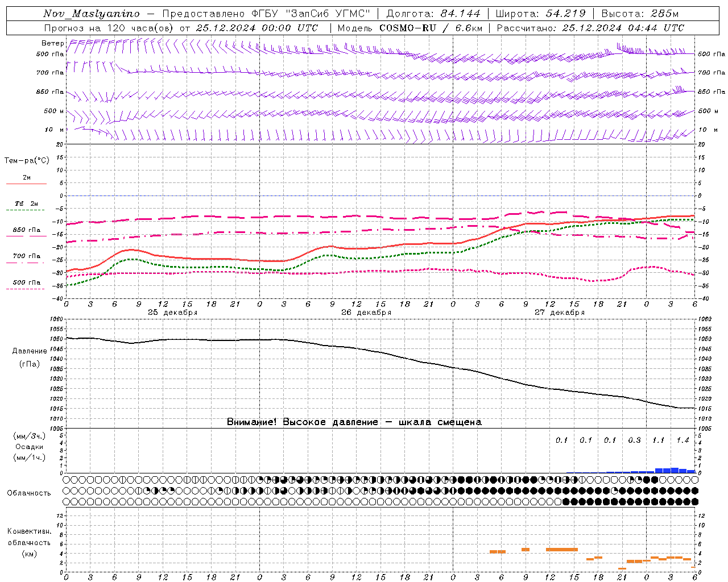Image resolution: width=728 pixels, height=582 pixels.
Task: Click the '27 декабря' date label
Action: [560, 313]
